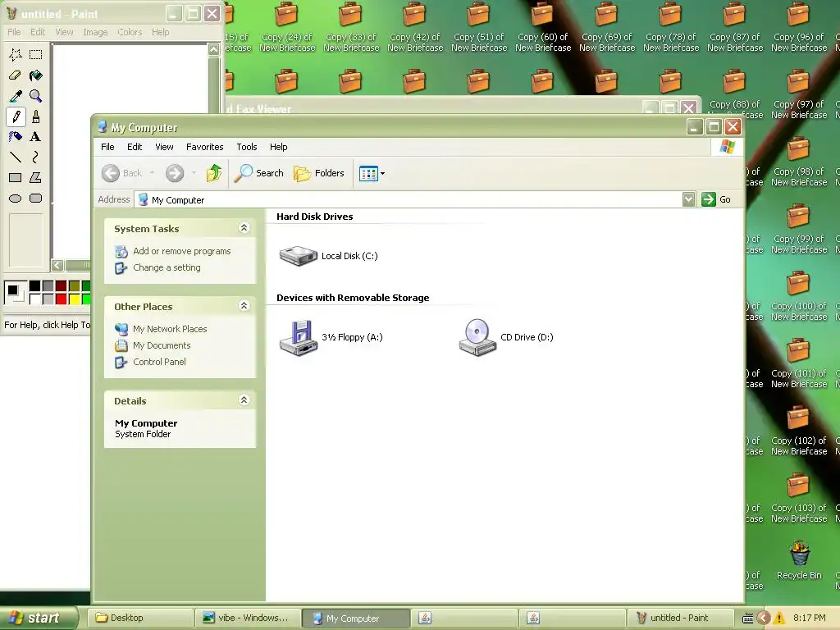This screenshot has height=630, width=840.
Task: Select the Magnifier tool in Paint
Action: [36, 96]
